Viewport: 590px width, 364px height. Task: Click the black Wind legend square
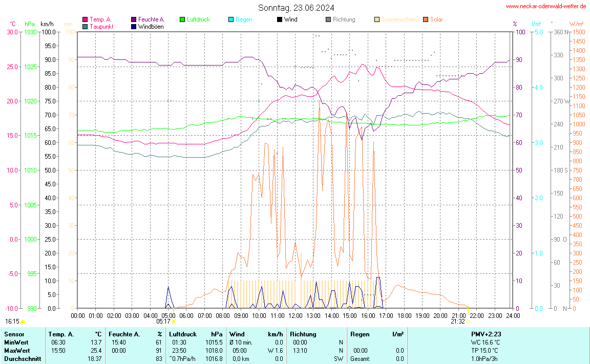coord(280,19)
